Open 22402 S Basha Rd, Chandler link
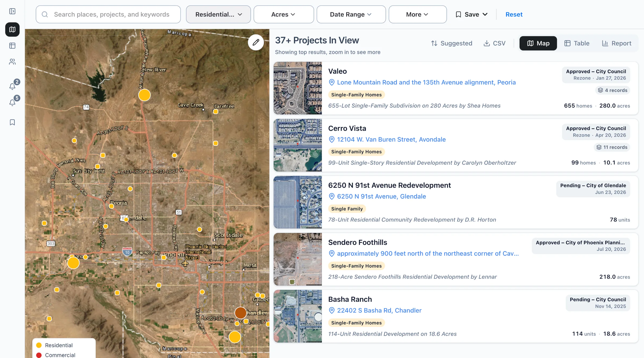Image resolution: width=644 pixels, height=358 pixels. click(379, 310)
